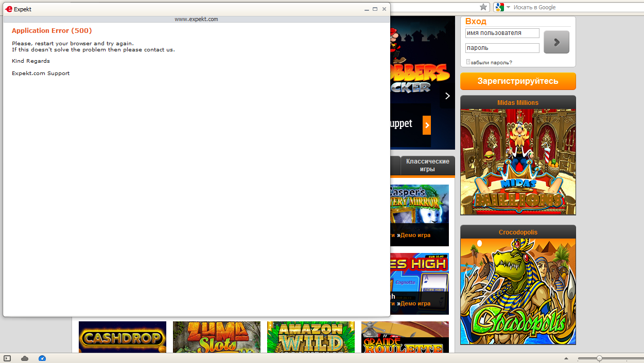This screenshot has width=644, height=363.
Task: Click the orange Зарегистрируйтесь button
Action: [518, 81]
